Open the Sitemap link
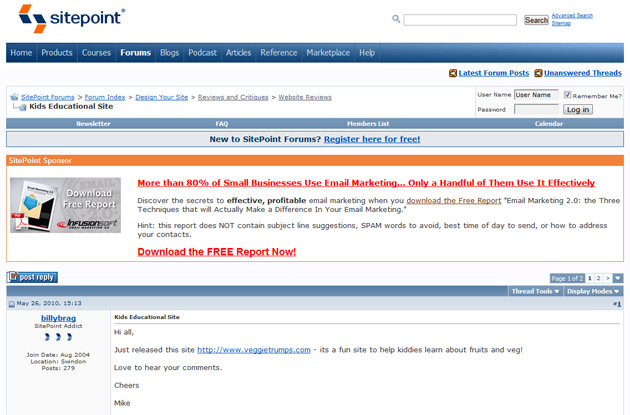This screenshot has height=415, width=630. (561, 23)
